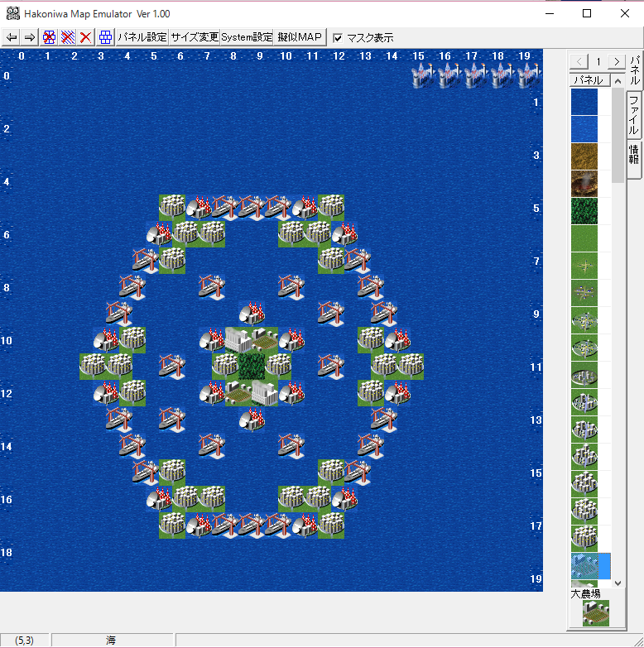Click the パネル list column header
Image resolution: width=644 pixels, height=648 pixels.
pos(590,79)
